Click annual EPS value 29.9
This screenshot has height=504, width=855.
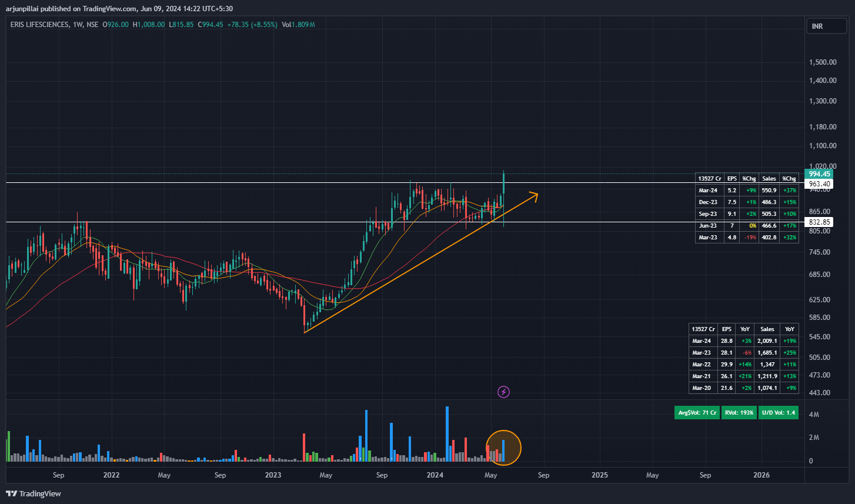(x=727, y=365)
